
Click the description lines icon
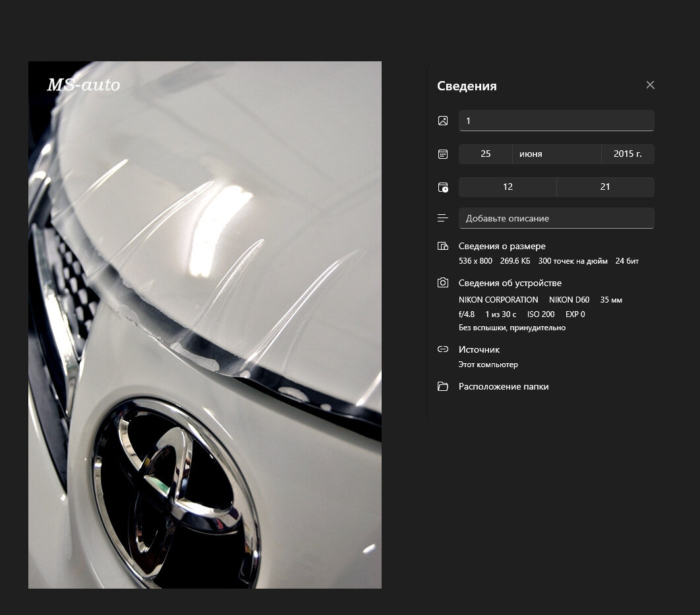pos(443,218)
